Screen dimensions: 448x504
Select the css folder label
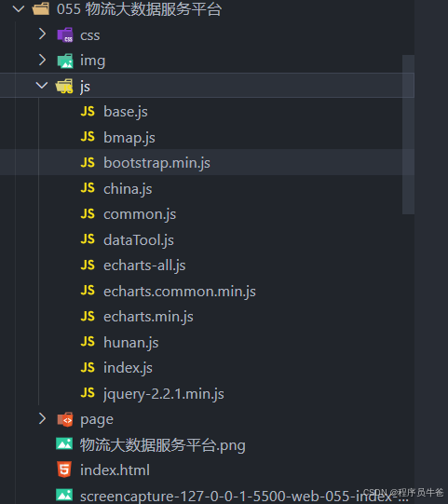pyautogui.click(x=90, y=35)
